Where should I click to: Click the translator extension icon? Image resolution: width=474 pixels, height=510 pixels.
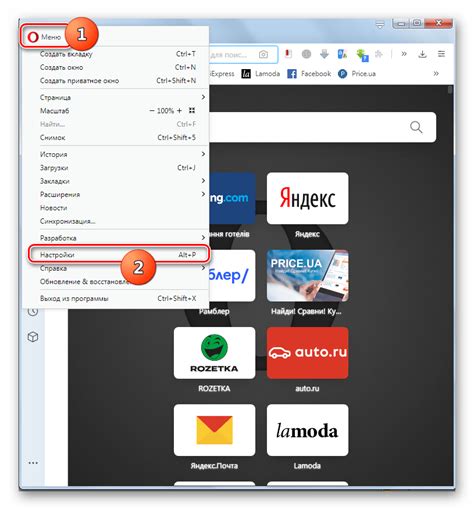(342, 54)
